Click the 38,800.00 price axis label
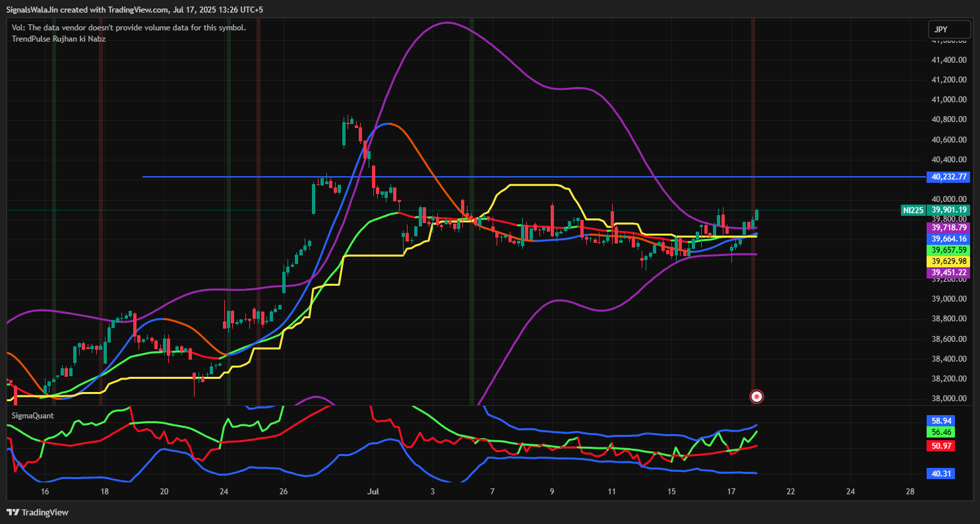The image size is (980, 524). [x=949, y=319]
